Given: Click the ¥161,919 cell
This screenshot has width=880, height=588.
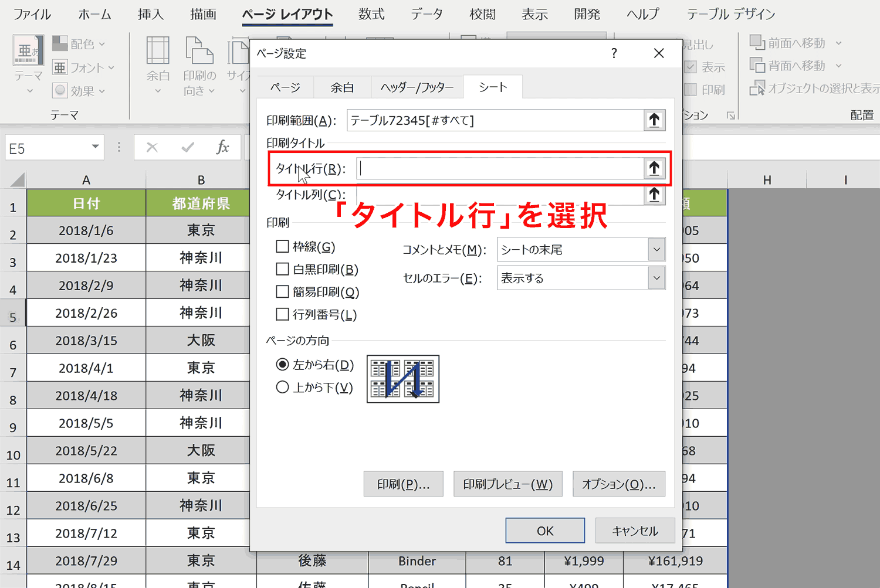Looking at the screenshot, I should [x=675, y=561].
